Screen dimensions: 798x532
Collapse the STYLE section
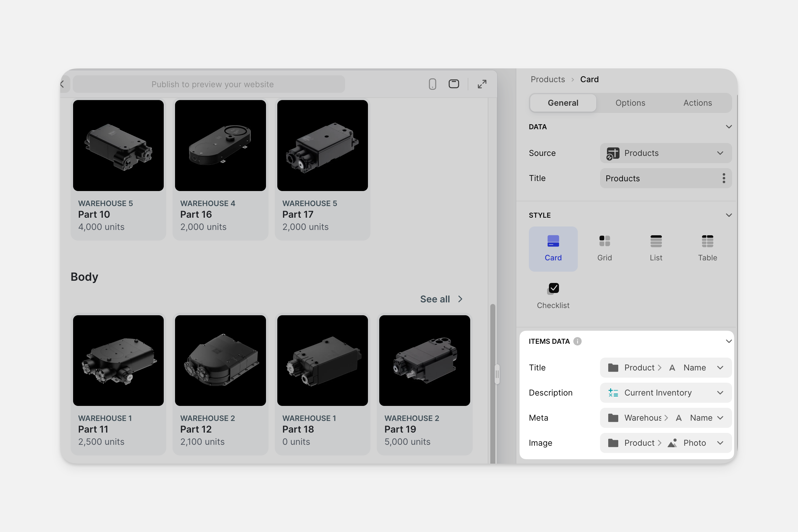click(728, 215)
